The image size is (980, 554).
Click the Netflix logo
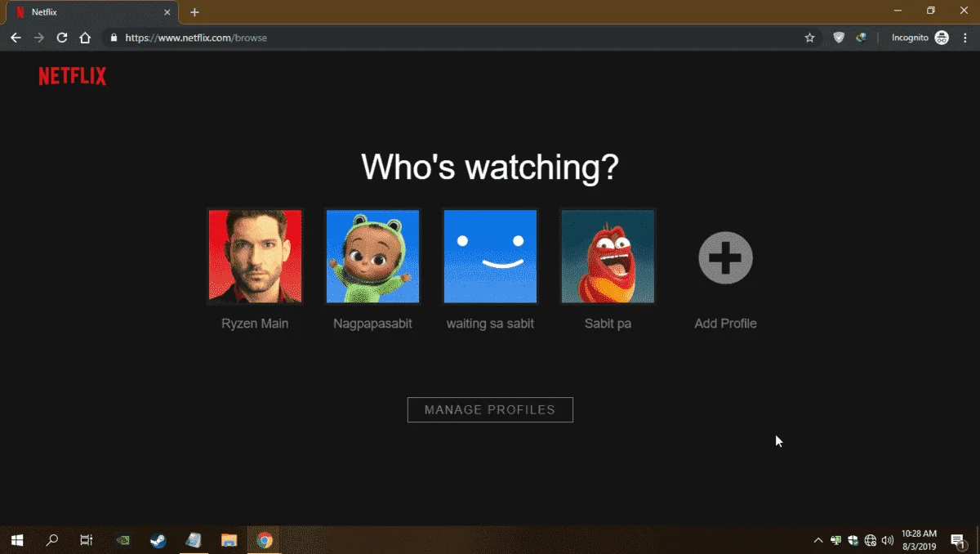(x=73, y=77)
